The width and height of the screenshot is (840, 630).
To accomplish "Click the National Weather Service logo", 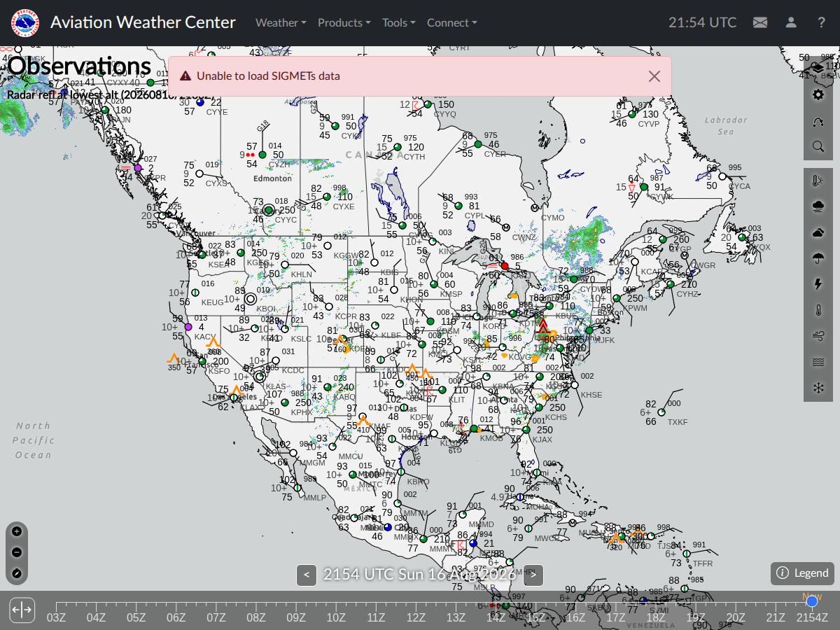I will pos(25,22).
